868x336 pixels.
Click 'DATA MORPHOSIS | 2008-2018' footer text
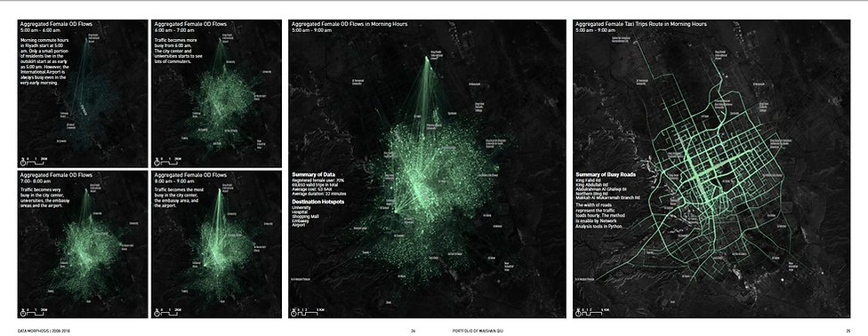click(x=44, y=331)
